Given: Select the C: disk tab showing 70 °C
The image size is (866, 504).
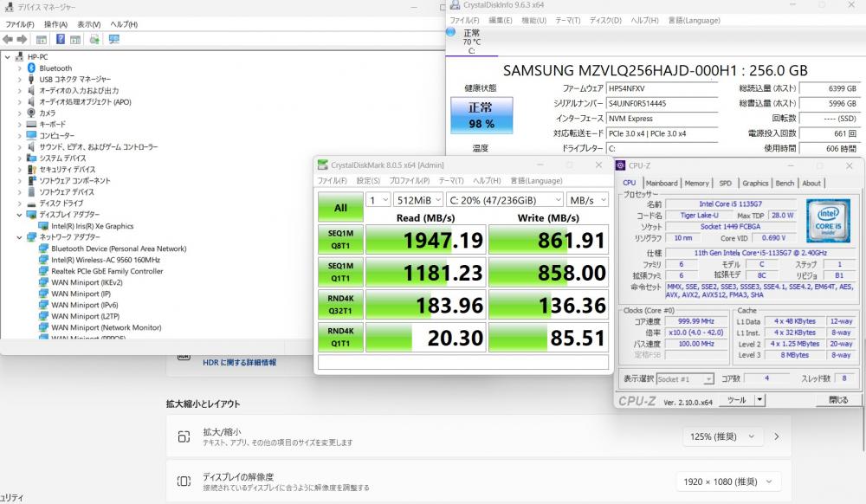Looking at the screenshot, I should point(472,42).
